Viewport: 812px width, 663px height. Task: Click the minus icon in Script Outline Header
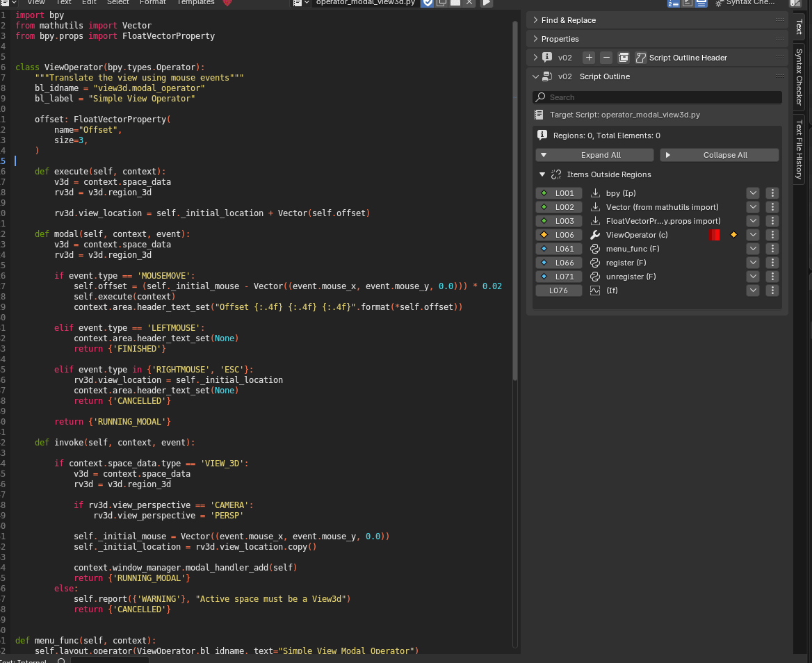pos(606,58)
